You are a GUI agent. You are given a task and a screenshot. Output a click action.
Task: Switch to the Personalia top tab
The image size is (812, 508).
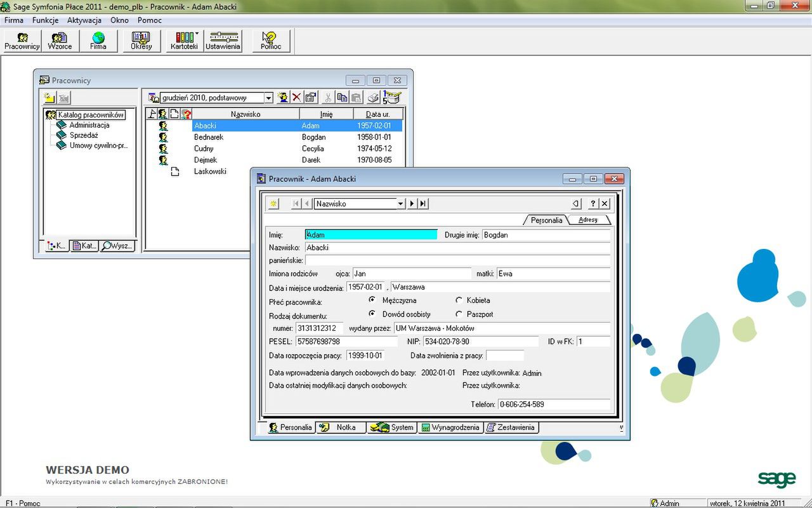click(x=546, y=220)
